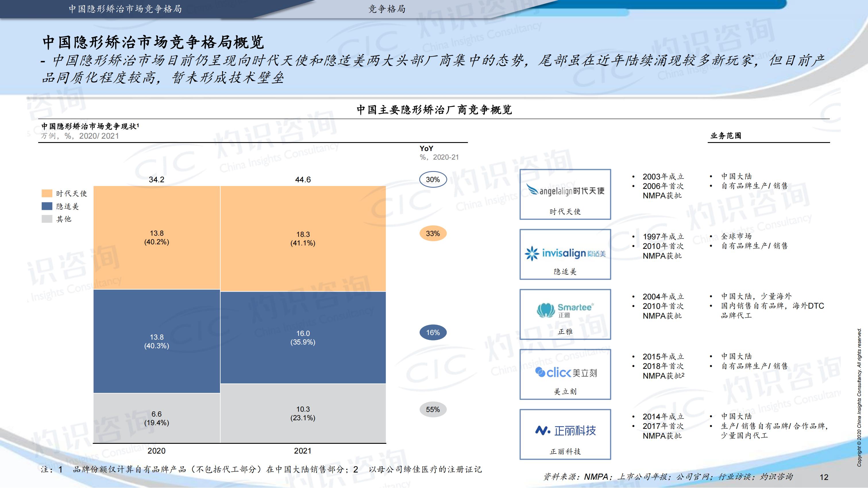
Task: Click the 2021 axis label
Action: [x=303, y=451]
